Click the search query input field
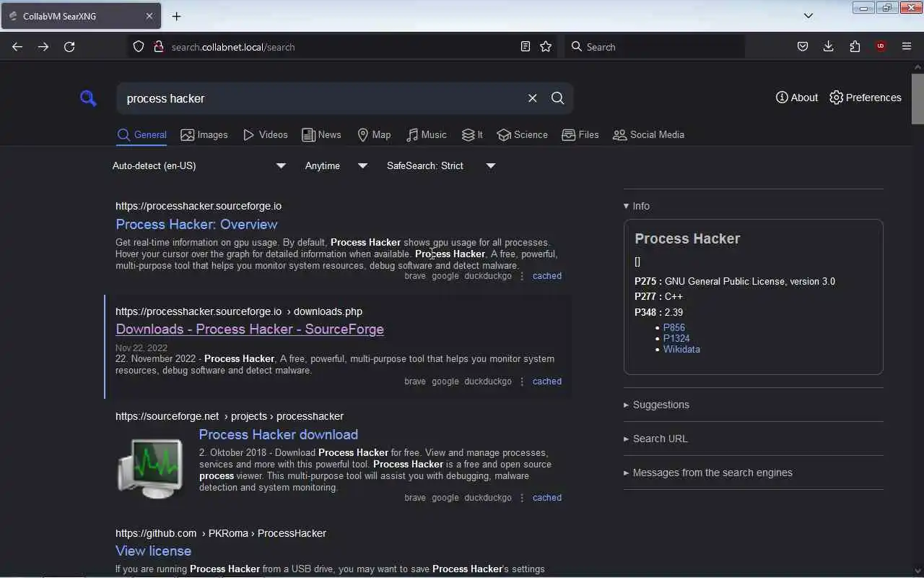Image resolution: width=924 pixels, height=578 pixels. pyautogui.click(x=321, y=98)
